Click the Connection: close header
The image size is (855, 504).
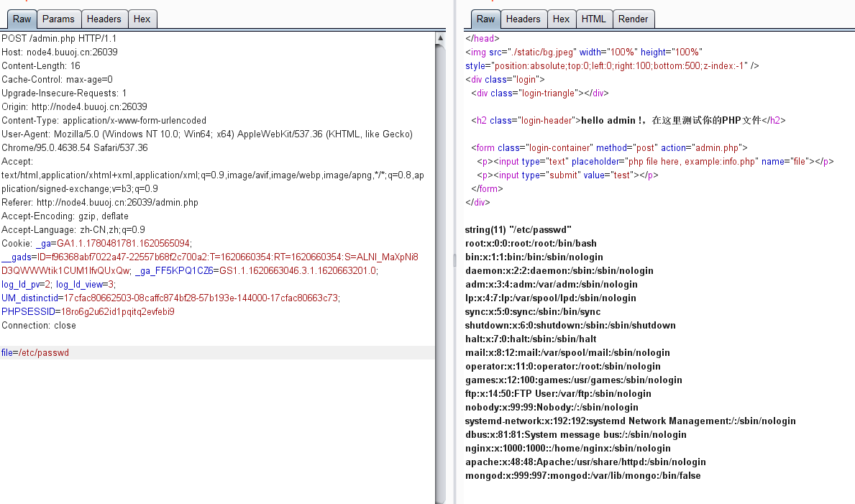pyautogui.click(x=39, y=325)
